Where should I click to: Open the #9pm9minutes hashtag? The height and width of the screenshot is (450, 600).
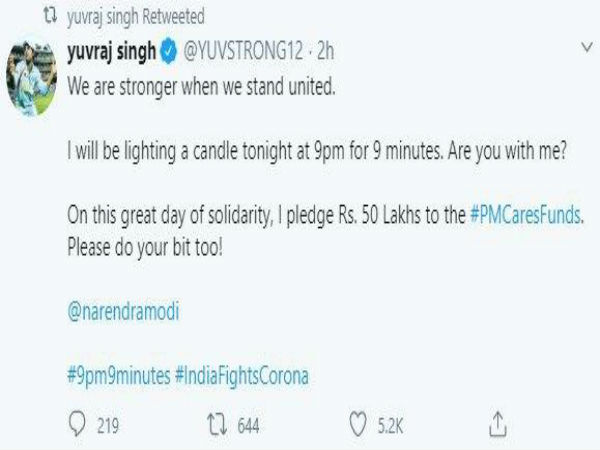point(119,375)
